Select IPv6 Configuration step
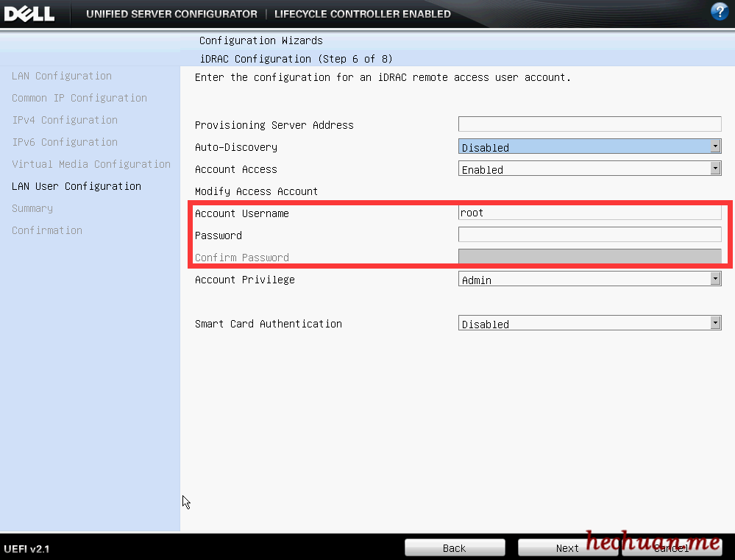This screenshot has height=560, width=735. [x=65, y=142]
